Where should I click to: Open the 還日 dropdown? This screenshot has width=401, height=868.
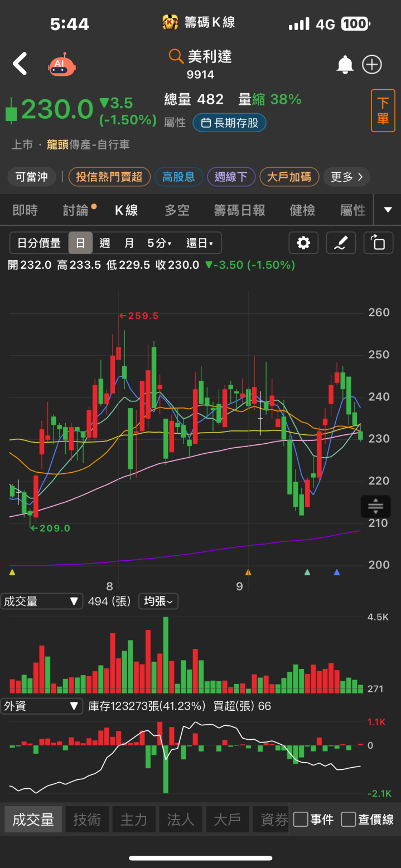click(x=200, y=243)
